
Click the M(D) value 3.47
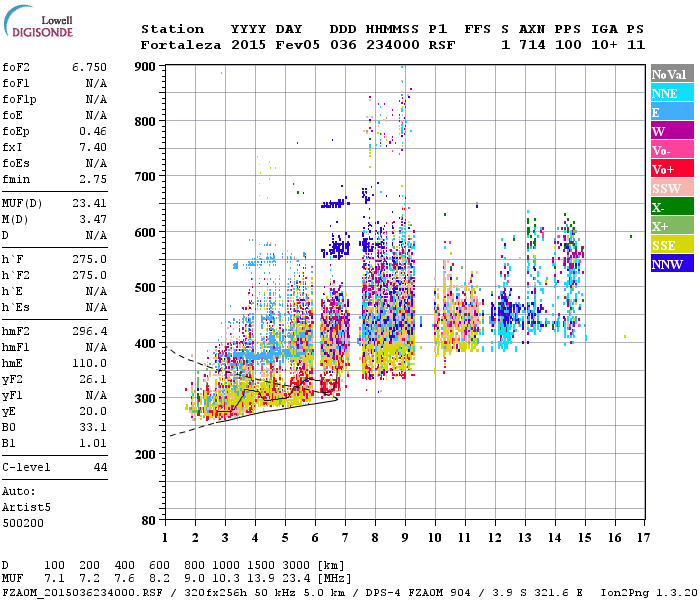click(93, 219)
